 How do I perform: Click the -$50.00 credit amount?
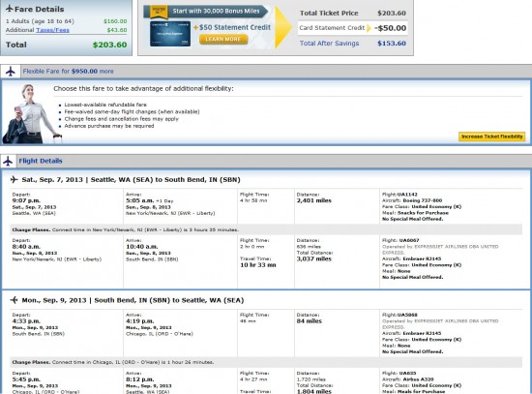click(x=390, y=28)
